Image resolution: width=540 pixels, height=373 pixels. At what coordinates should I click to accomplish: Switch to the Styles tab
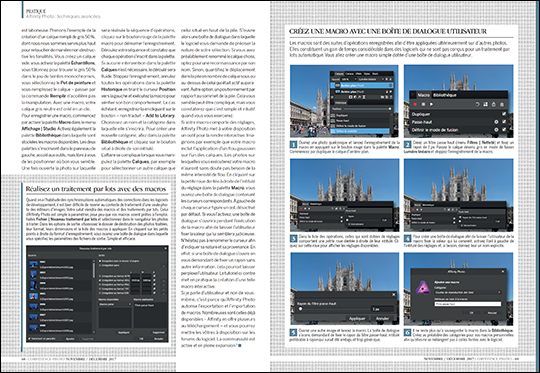coord(367,74)
